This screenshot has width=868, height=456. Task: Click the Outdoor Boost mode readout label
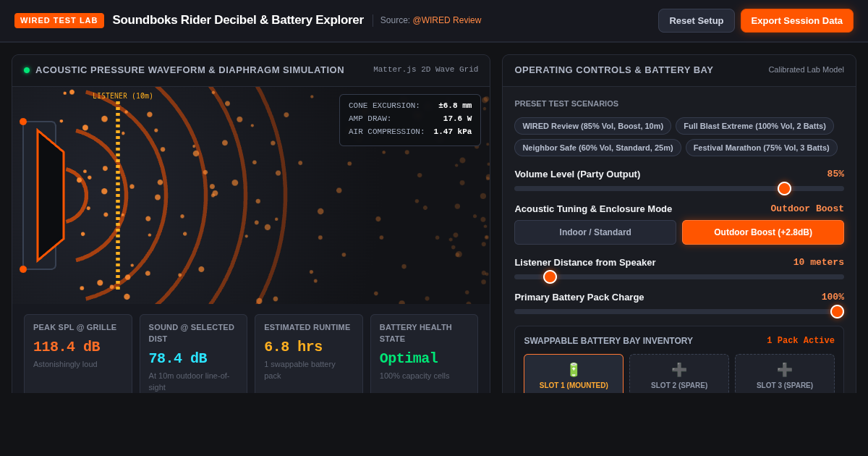(807, 208)
